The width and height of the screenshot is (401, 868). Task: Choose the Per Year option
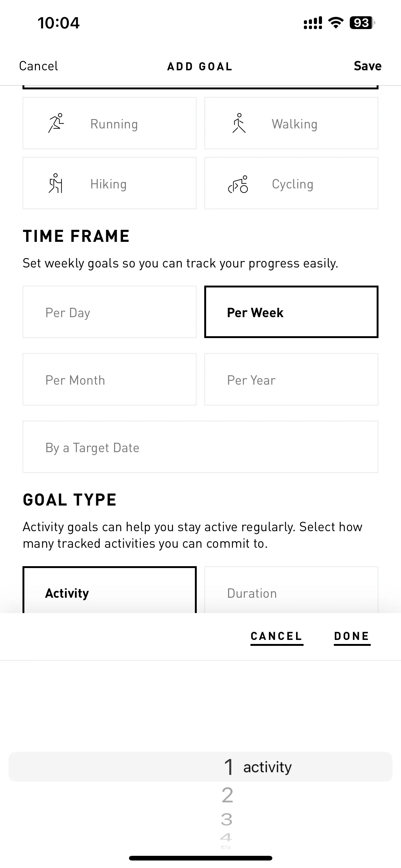pos(291,379)
